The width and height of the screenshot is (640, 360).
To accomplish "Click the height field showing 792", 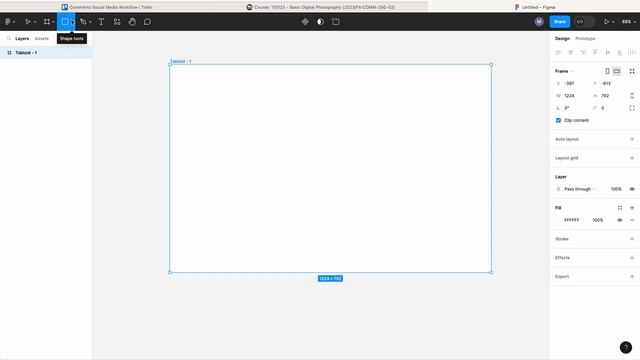I will tap(608, 96).
